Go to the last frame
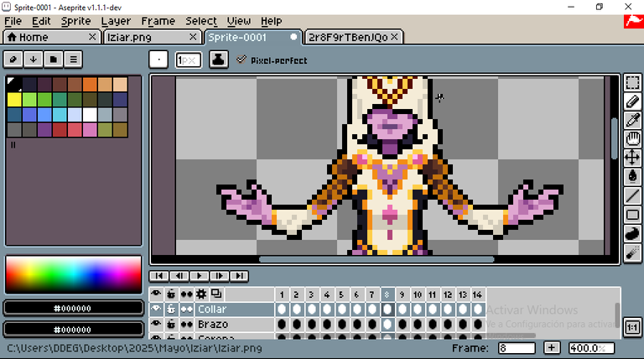This screenshot has width=644, height=359. tap(240, 276)
